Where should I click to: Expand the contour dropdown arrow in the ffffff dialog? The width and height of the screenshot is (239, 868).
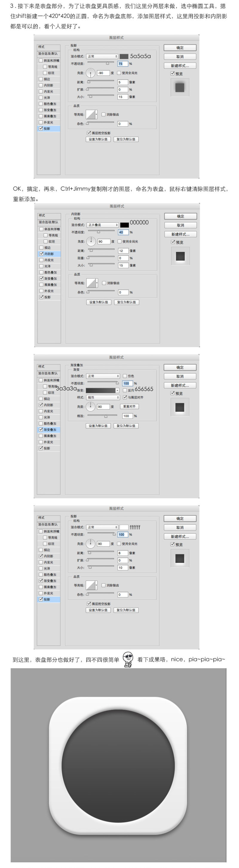tap(96, 585)
